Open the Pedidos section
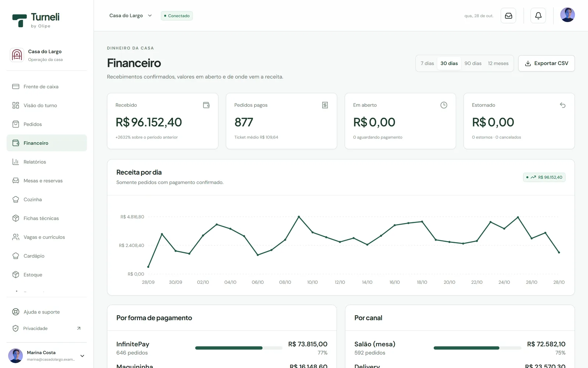Viewport: 588px width, 368px height. click(47, 124)
